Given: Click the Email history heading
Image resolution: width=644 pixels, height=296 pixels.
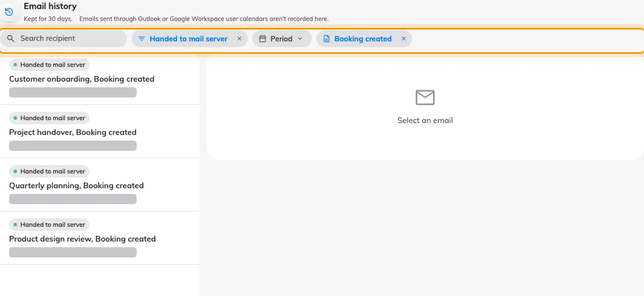Looking at the screenshot, I should click(50, 6).
